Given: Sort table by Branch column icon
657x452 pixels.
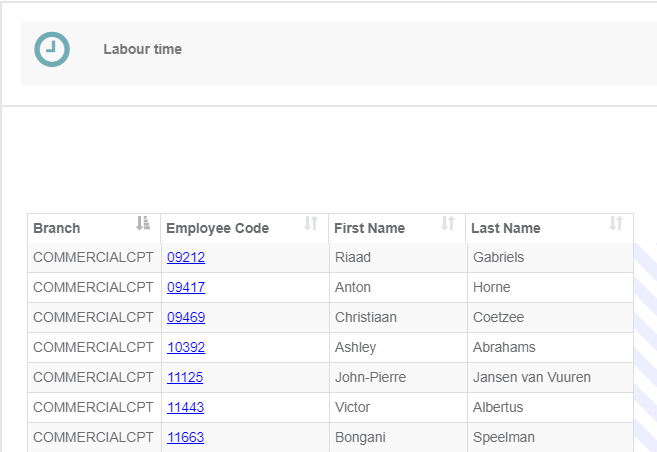Looking at the screenshot, I should click(x=143, y=223).
